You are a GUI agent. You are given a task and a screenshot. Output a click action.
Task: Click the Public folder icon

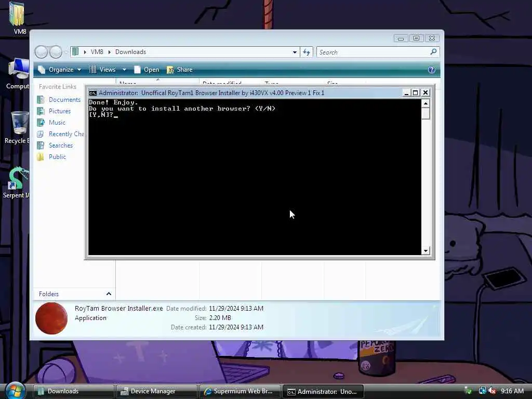(41, 157)
